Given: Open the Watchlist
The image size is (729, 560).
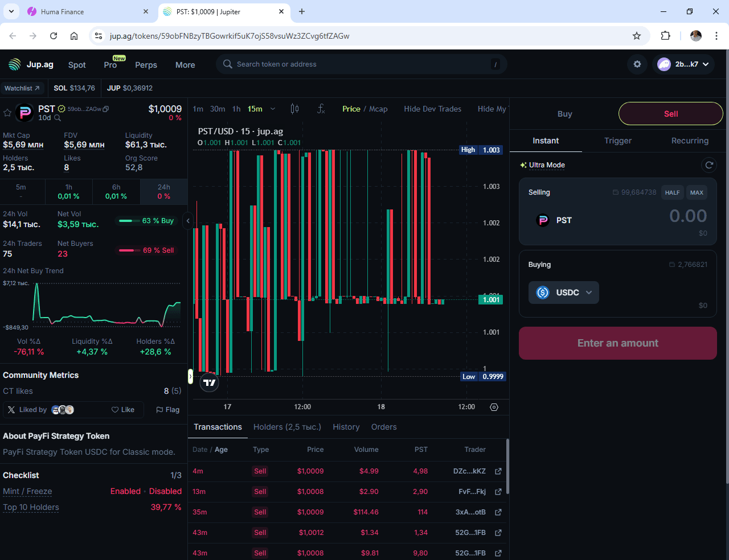Looking at the screenshot, I should point(22,88).
